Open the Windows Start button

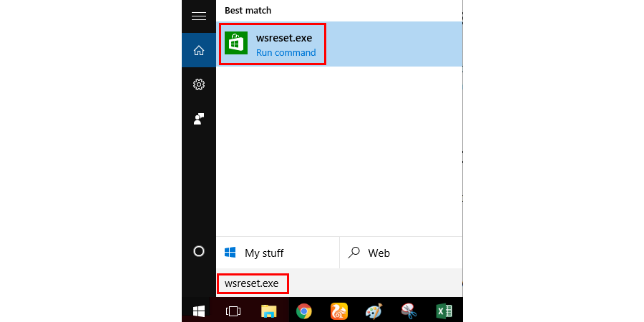point(199,311)
